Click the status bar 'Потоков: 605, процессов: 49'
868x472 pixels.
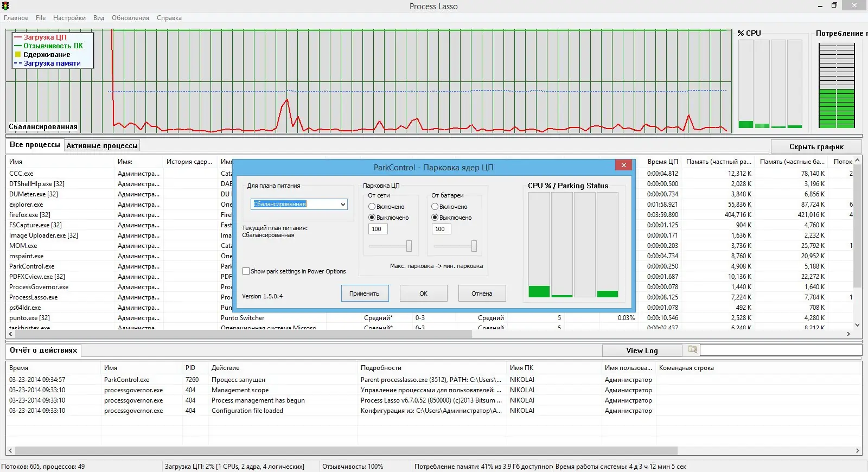coord(43,467)
